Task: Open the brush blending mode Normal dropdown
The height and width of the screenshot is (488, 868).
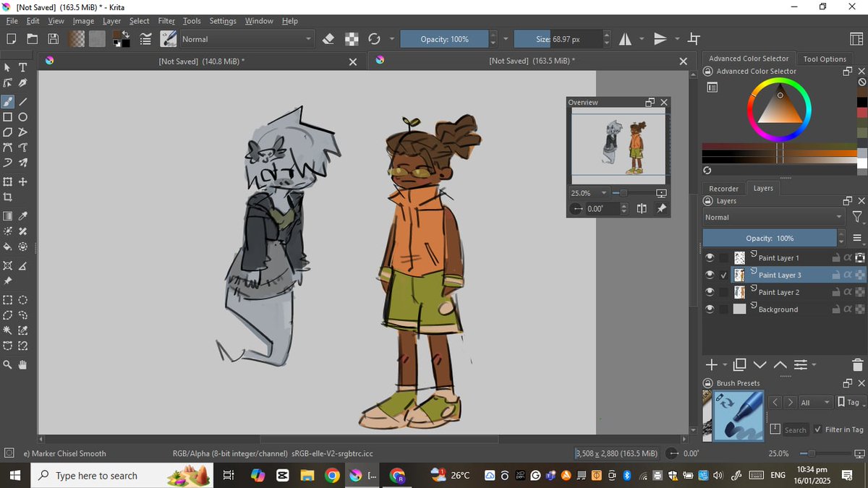Action: [x=246, y=39]
